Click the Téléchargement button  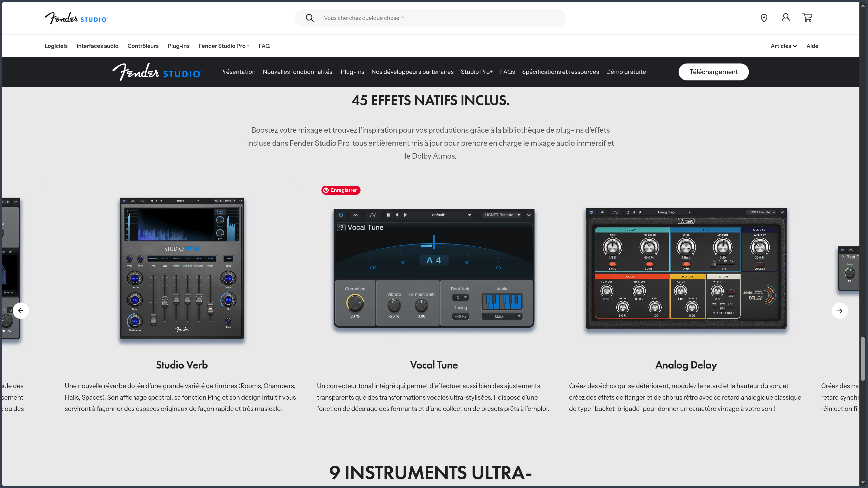pyautogui.click(x=714, y=72)
